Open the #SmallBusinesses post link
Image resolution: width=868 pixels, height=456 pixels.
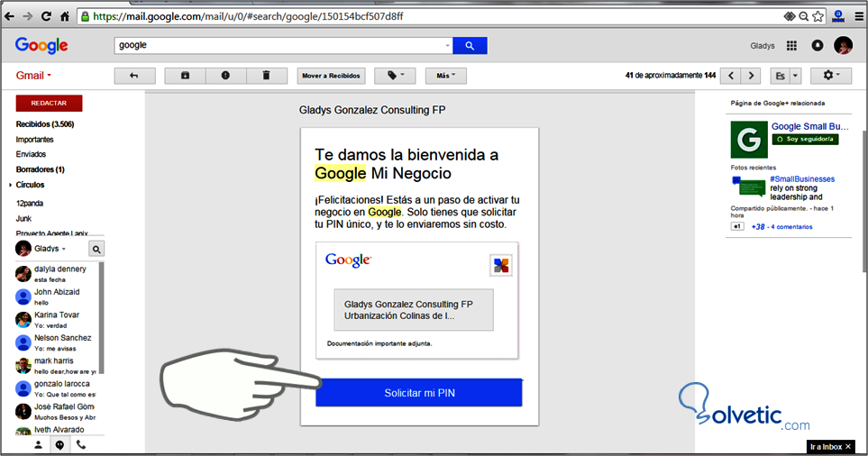point(802,178)
